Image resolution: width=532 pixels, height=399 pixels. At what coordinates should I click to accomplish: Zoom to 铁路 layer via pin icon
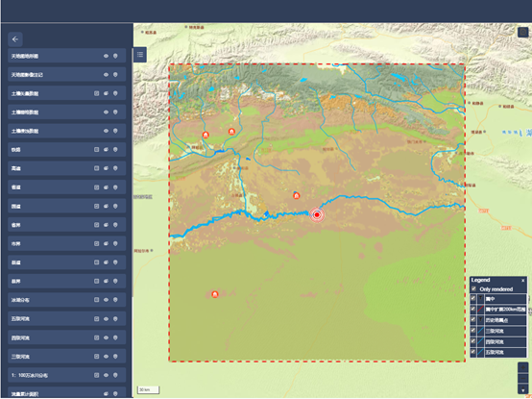115,150
